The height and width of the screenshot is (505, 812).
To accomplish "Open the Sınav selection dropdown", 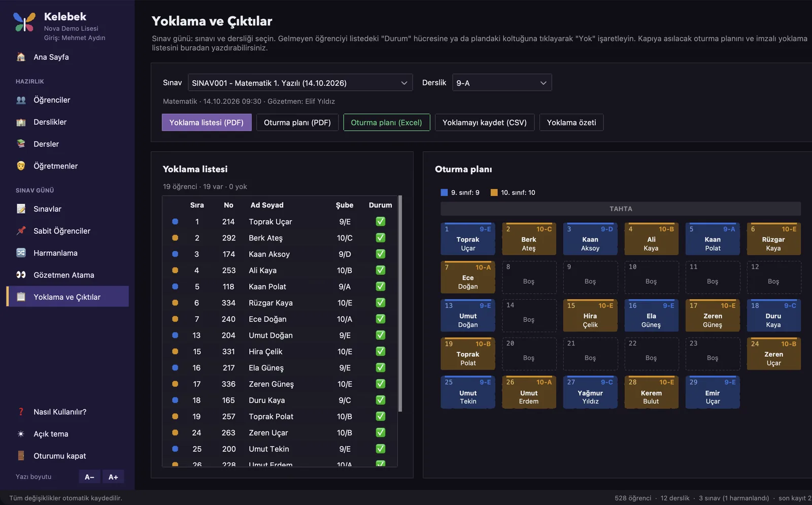I will (300, 83).
